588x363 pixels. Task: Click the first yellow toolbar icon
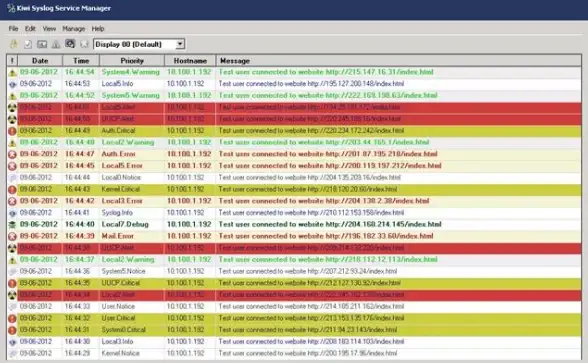click(x=14, y=44)
